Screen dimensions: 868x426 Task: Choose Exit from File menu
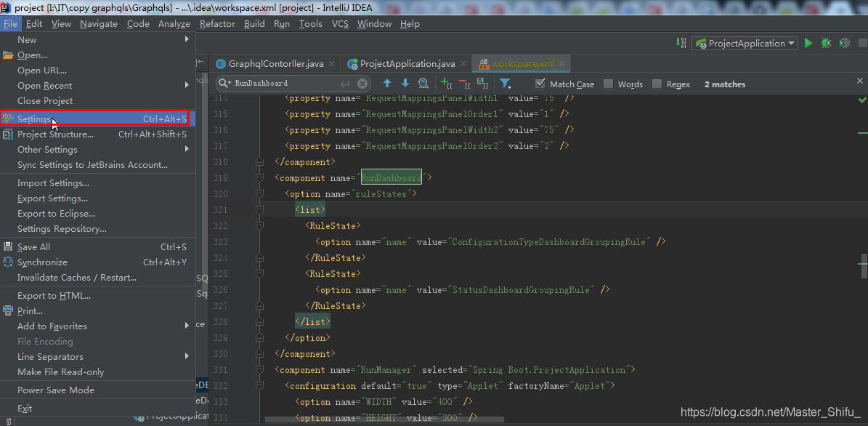coord(97,409)
